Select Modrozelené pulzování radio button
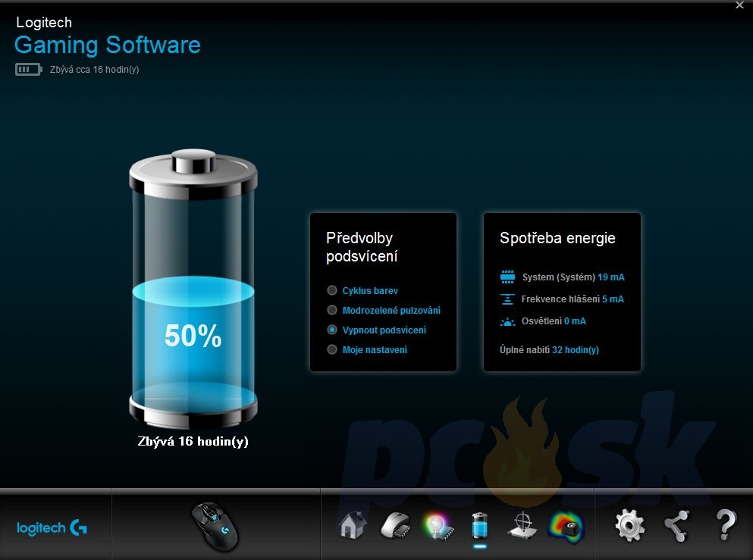753x560 pixels. point(332,310)
